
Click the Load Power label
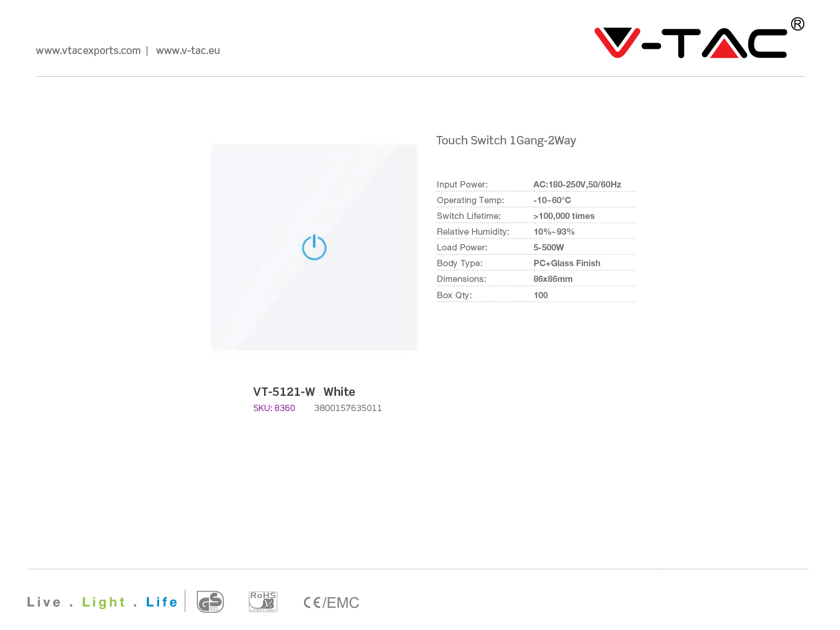coord(462,247)
